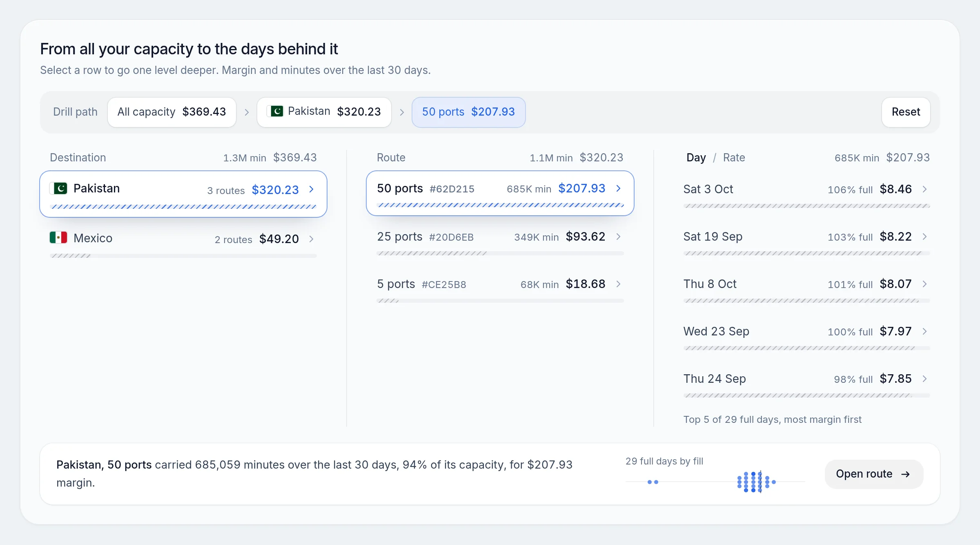Viewport: 980px width, 545px height.
Task: Open Sat 3 Oct day chevron
Action: (925, 189)
